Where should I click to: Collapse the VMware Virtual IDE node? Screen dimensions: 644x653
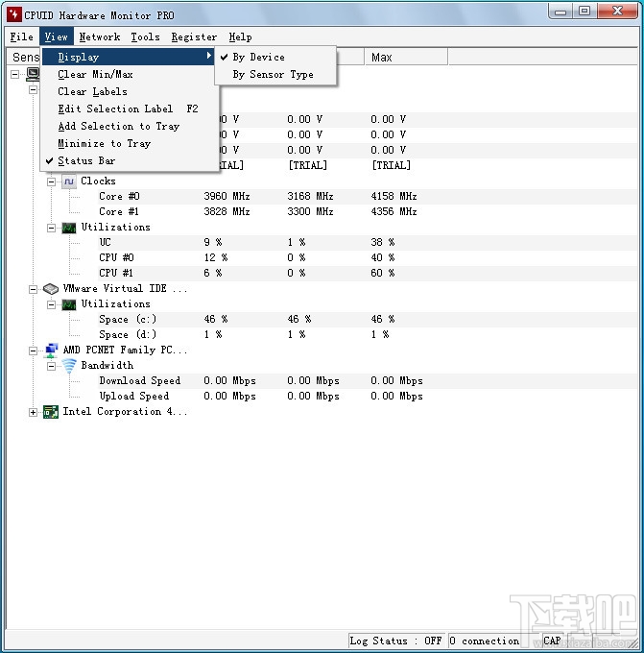33,289
